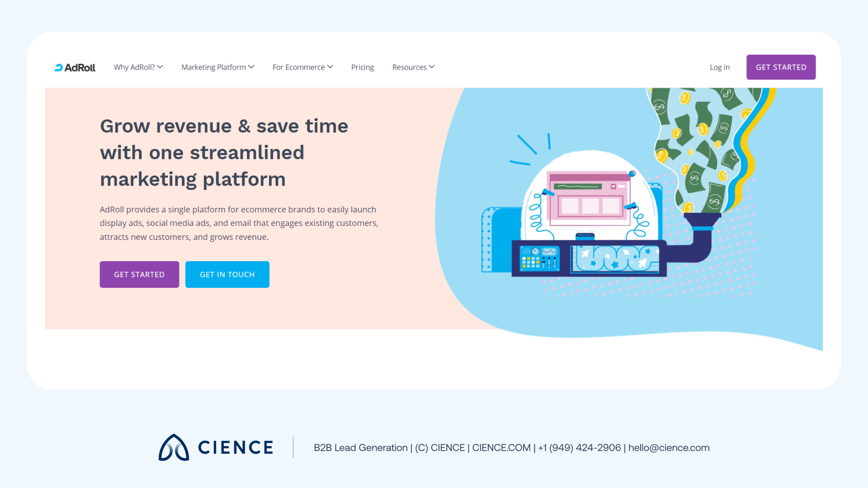The image size is (868, 488).
Task: Expand the Why AdRoll? dropdown menu
Action: pyautogui.click(x=134, y=67)
